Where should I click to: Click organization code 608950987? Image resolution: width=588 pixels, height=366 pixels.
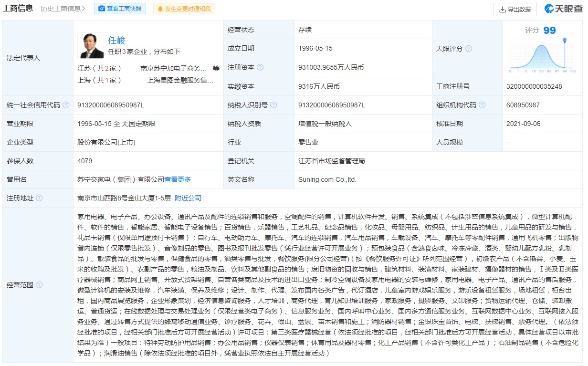click(x=523, y=105)
